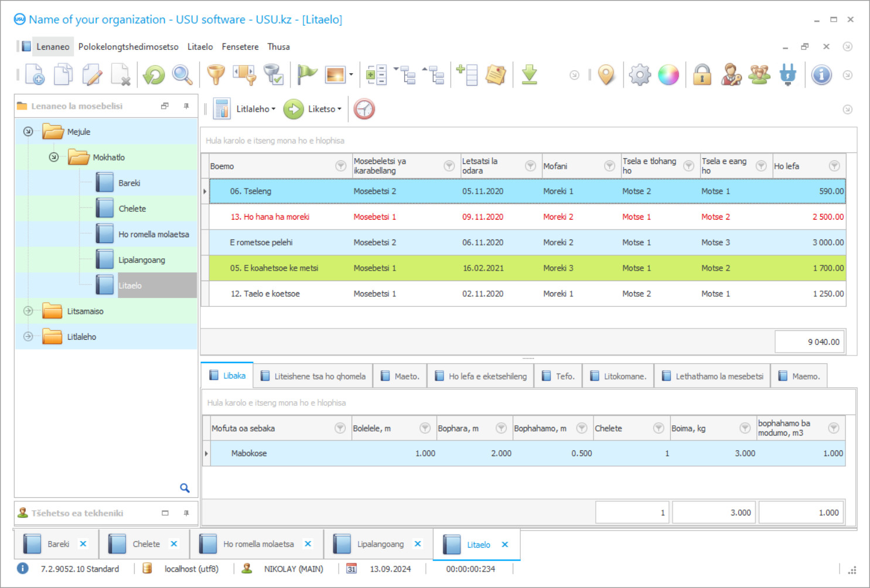The image size is (870, 588).
Task: Collapse the Mokhatlo tree folder
Action: pyautogui.click(x=53, y=157)
